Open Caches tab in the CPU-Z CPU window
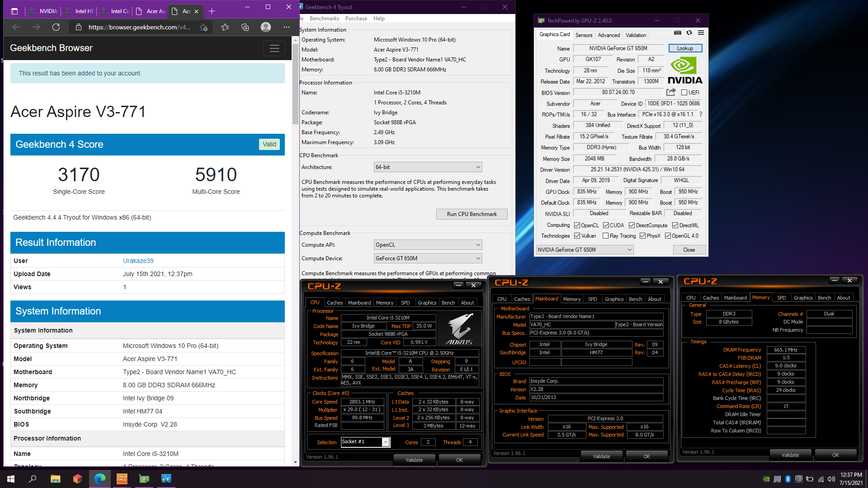The width and height of the screenshot is (868, 488). (x=335, y=303)
